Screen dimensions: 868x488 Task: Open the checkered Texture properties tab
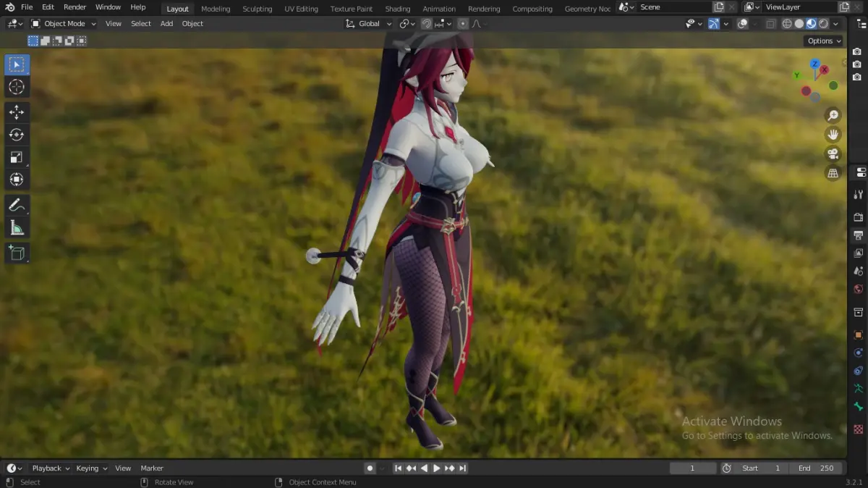(x=859, y=429)
